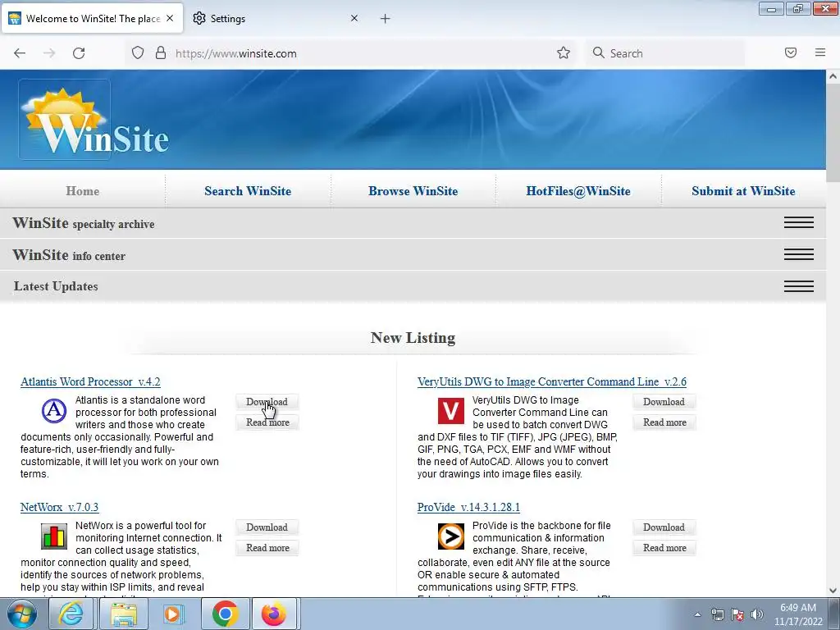The image size is (840, 630).
Task: Click the taskbar clock showing 6:49 AM
Action: (798, 614)
